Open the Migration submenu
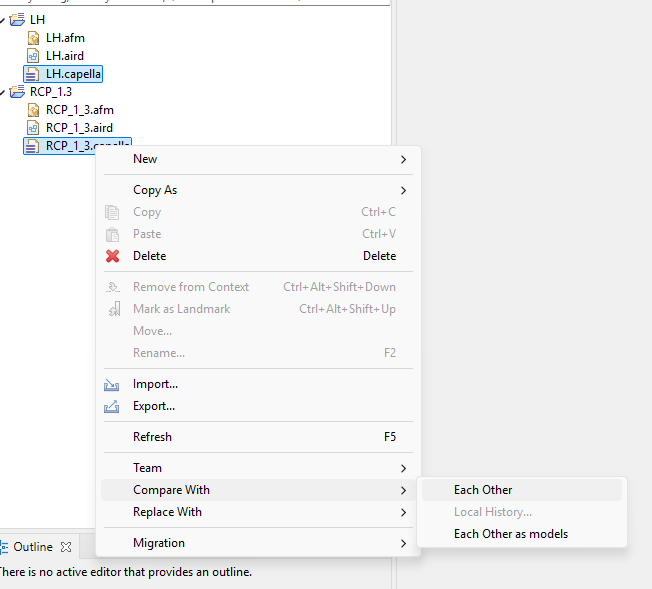 click(x=159, y=543)
